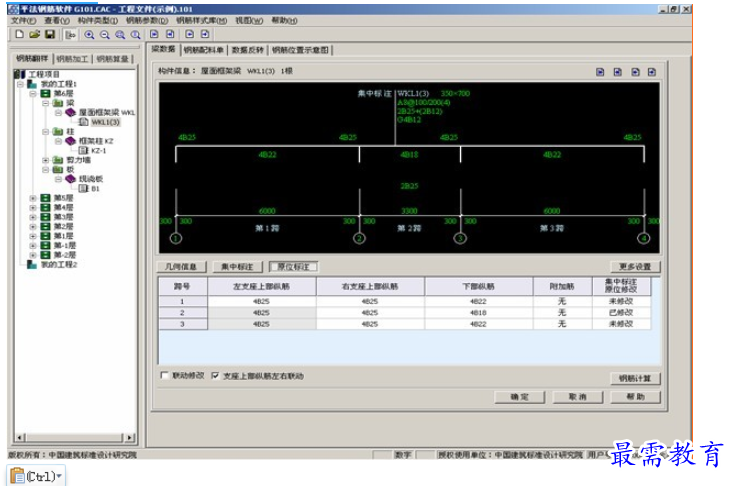Expand the 第4层 tree node
Image resolution: width=732 pixels, height=486 pixels.
[x=33, y=207]
